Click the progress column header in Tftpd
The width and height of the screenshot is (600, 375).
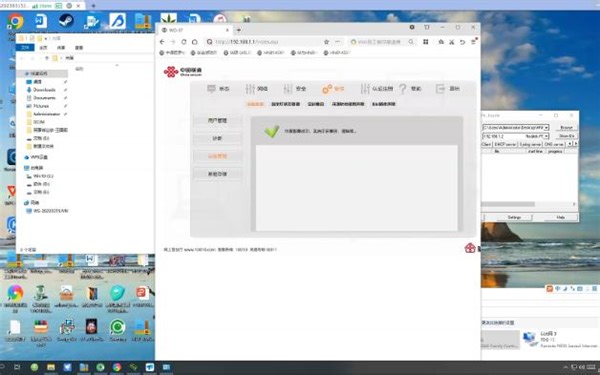(555, 152)
